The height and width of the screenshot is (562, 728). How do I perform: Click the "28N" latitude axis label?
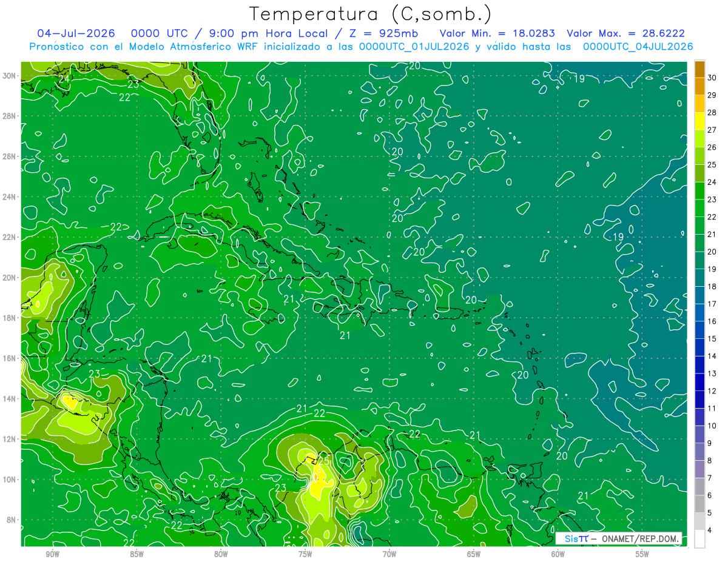point(10,116)
